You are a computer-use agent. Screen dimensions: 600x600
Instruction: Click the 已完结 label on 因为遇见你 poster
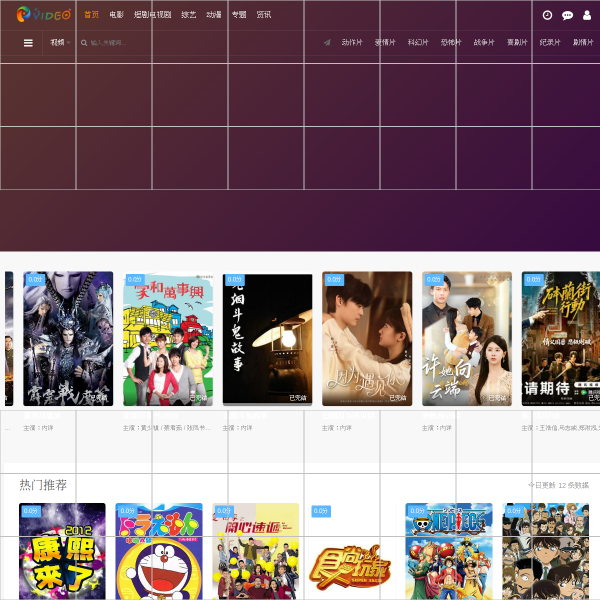398,398
